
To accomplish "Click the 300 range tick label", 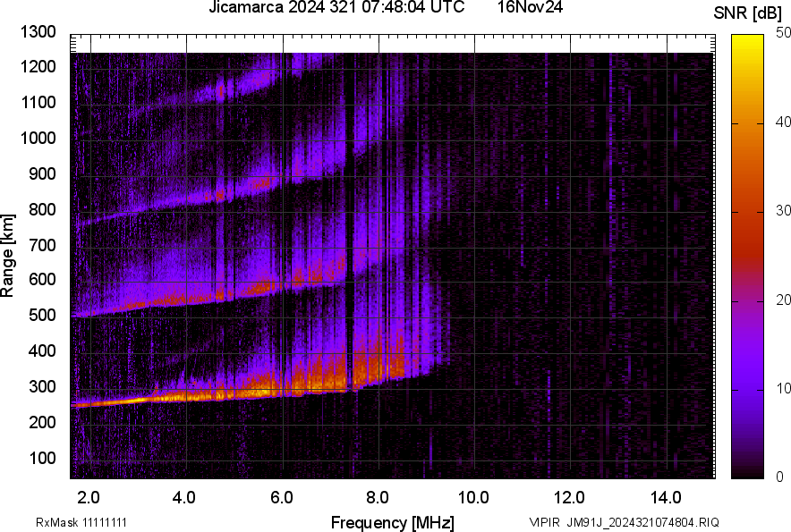I will pos(42,387).
